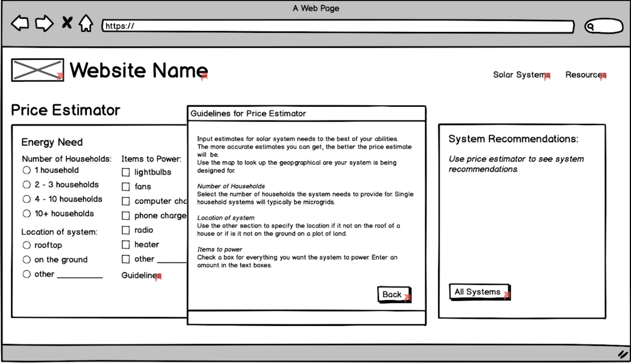
Task: Click the Energy Need heading
Action: 52,142
